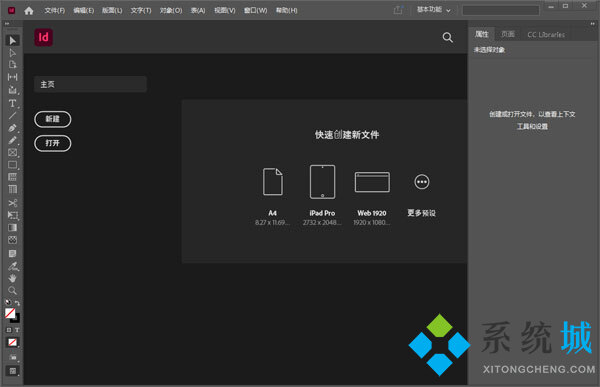
Task: Select the Gap tool
Action: pos(12,77)
